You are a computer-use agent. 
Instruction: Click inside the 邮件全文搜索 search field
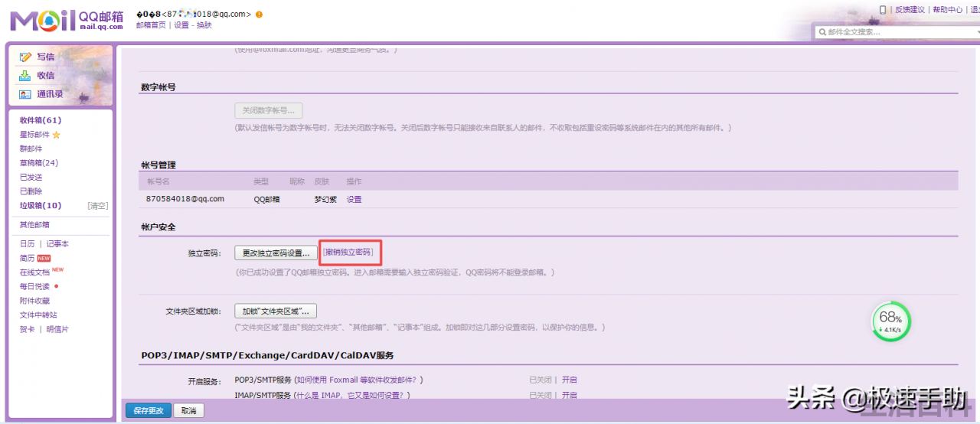coord(896,32)
